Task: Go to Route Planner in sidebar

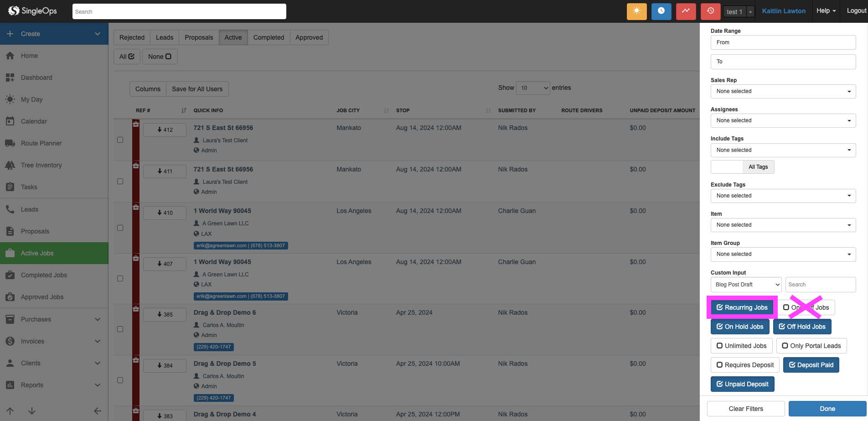Action: point(41,143)
